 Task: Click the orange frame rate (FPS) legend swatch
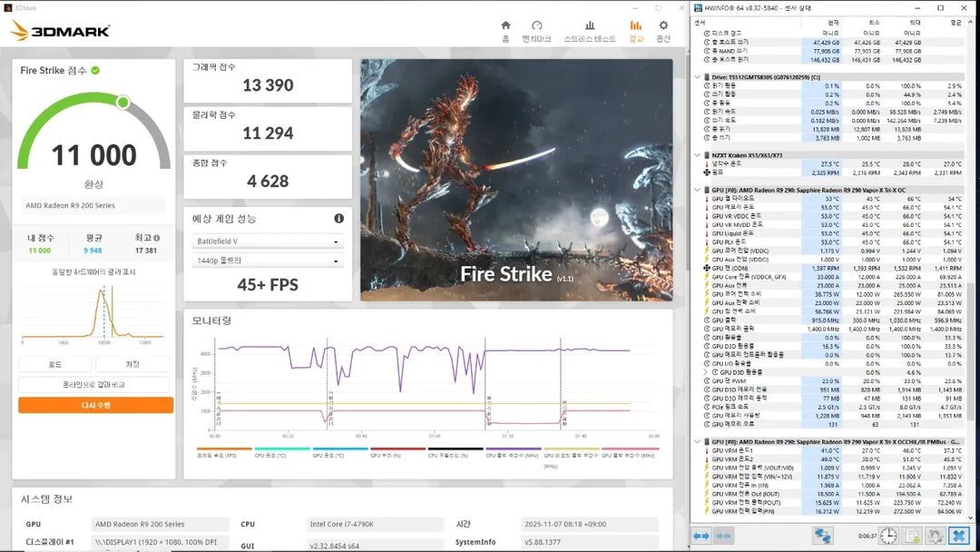(x=224, y=448)
